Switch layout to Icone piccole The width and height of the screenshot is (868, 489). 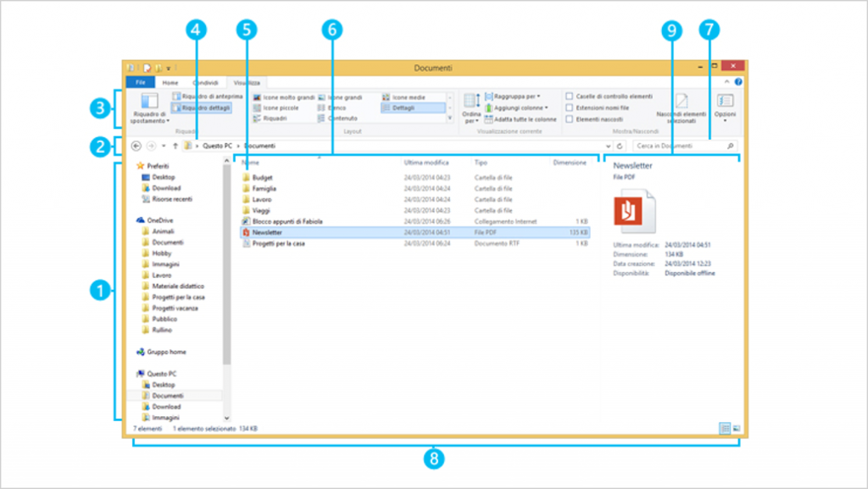[276, 108]
